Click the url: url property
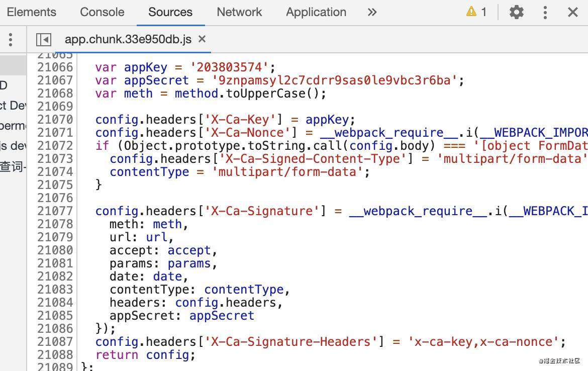 point(142,237)
